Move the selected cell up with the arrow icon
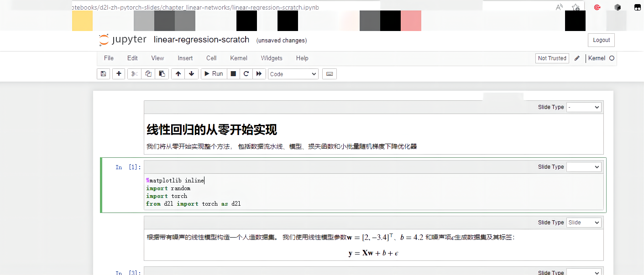The height and width of the screenshot is (275, 644). [x=178, y=74]
